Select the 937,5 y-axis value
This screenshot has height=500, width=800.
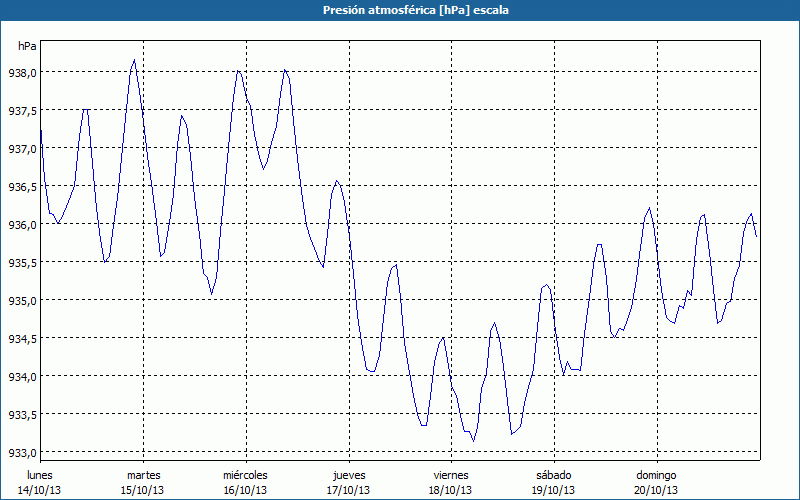point(22,111)
